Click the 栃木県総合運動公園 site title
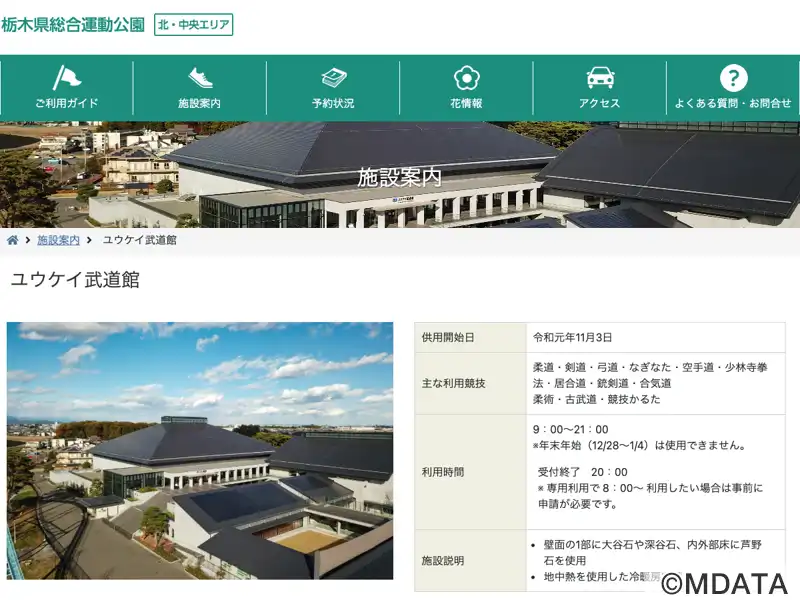 pos(73,24)
